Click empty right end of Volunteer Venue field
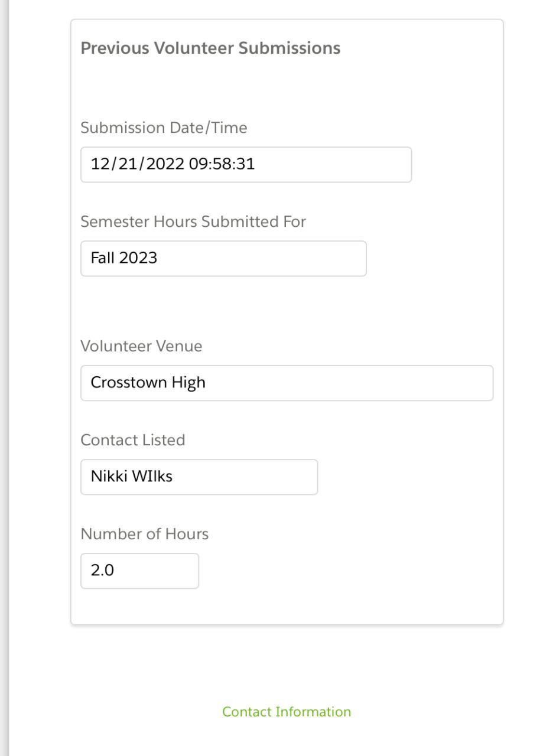Image resolution: width=556 pixels, height=756 pixels. click(414, 383)
